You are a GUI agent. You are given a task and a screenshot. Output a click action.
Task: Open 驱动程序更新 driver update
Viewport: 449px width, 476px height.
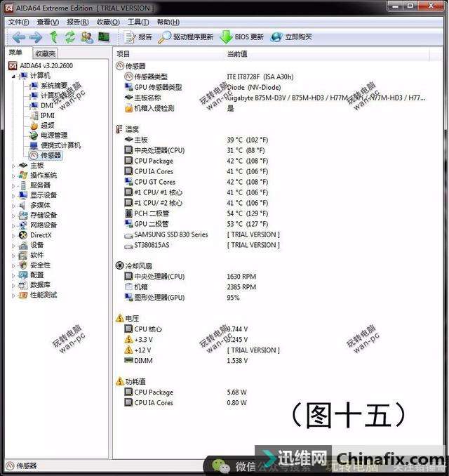click(x=186, y=37)
